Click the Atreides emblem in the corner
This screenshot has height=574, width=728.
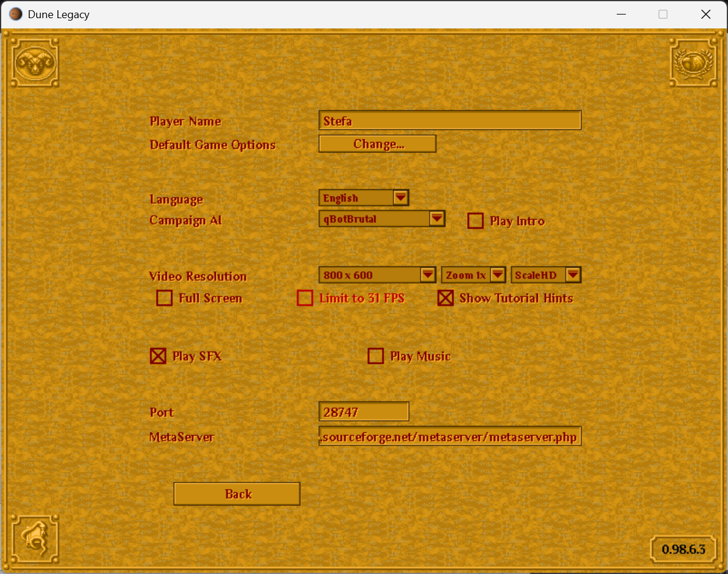coord(692,62)
